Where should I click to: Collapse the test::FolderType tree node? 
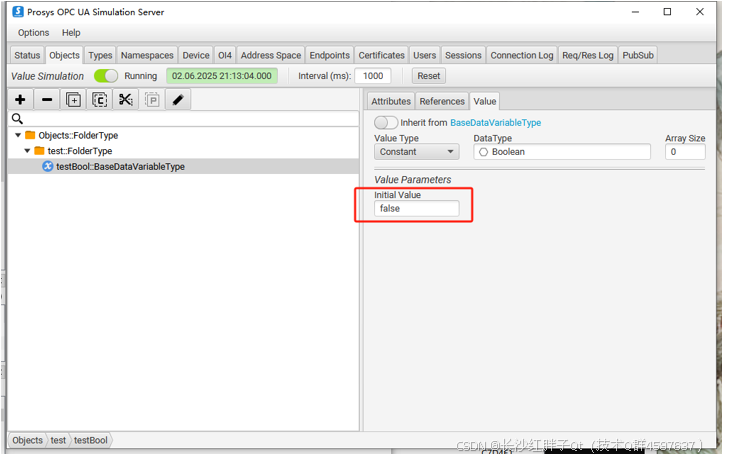[27, 151]
